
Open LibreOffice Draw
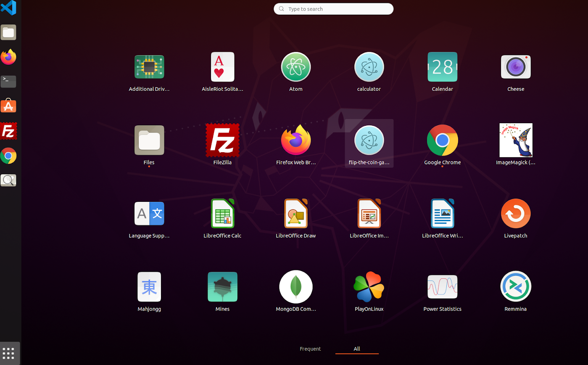click(296, 214)
